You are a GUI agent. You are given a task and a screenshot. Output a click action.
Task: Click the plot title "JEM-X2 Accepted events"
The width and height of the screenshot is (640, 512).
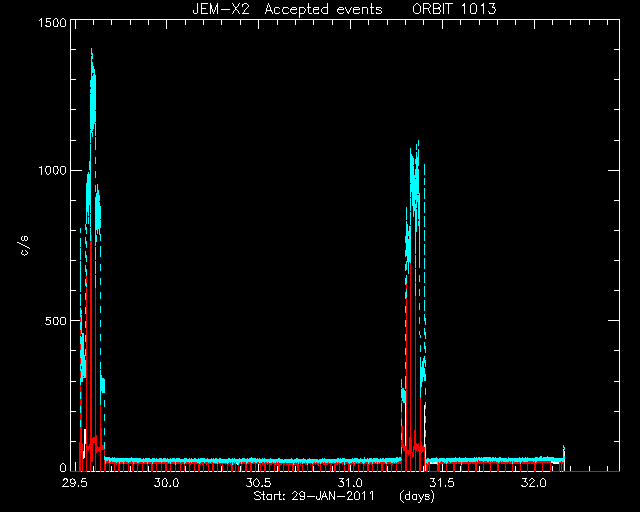pyautogui.click(x=287, y=9)
